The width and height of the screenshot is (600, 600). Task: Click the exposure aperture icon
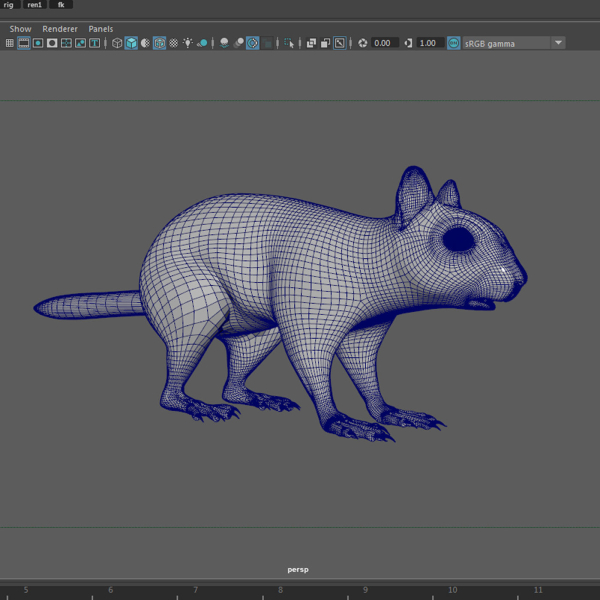pos(363,43)
